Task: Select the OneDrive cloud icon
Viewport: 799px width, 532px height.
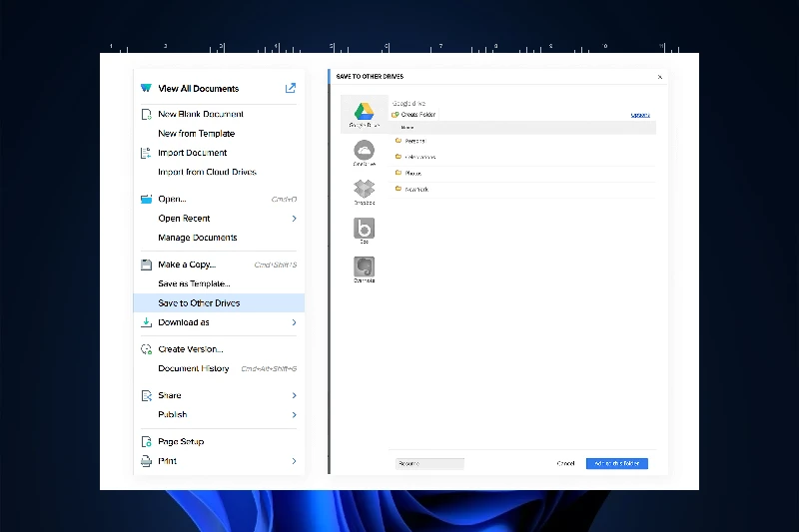Action: (x=364, y=150)
